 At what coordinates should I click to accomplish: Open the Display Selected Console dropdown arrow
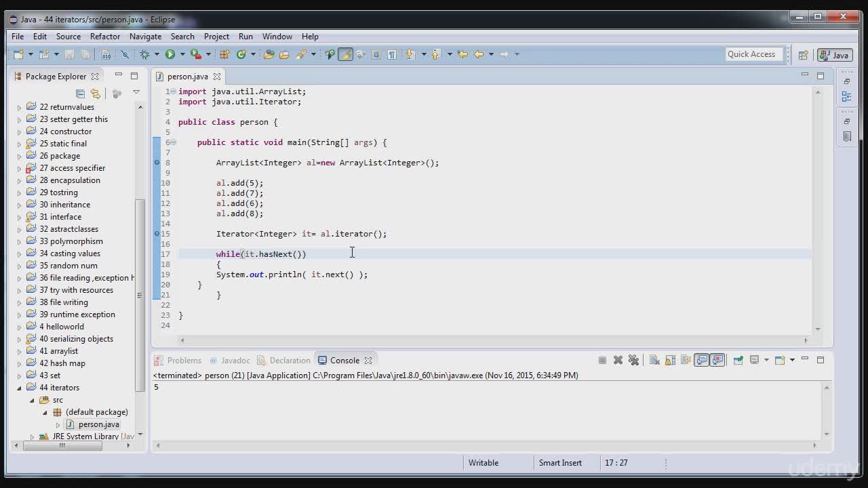click(x=767, y=361)
